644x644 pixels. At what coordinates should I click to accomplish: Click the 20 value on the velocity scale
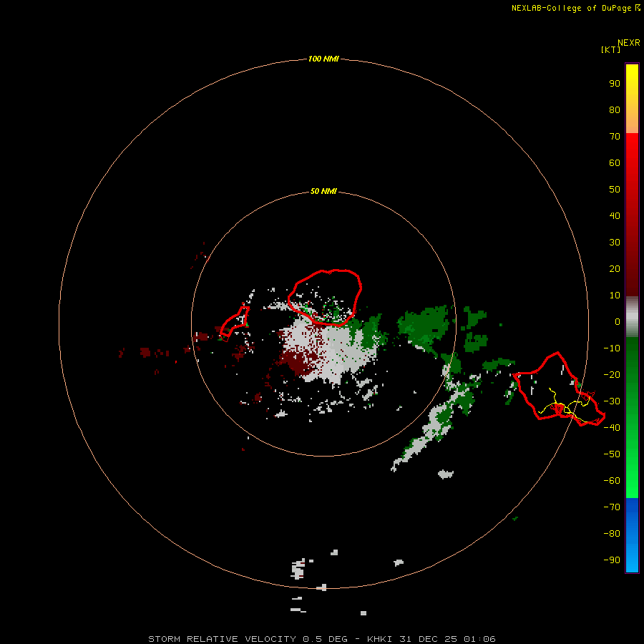[x=615, y=268]
